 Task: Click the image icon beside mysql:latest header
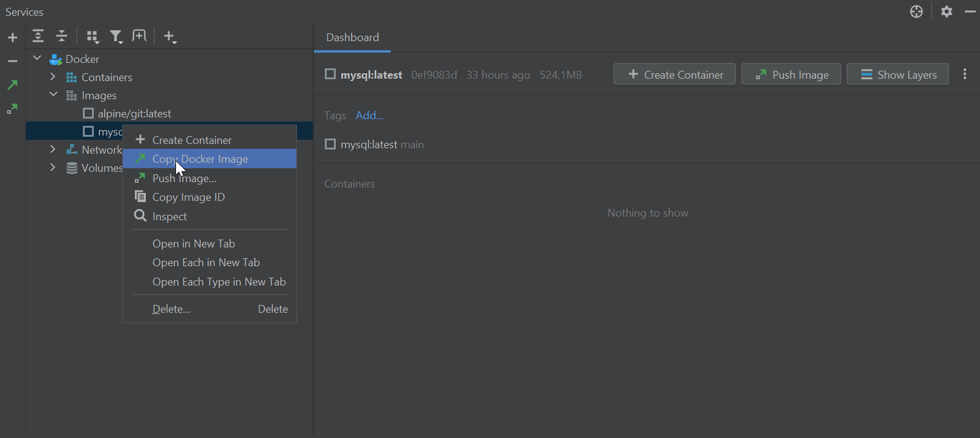pyautogui.click(x=330, y=74)
